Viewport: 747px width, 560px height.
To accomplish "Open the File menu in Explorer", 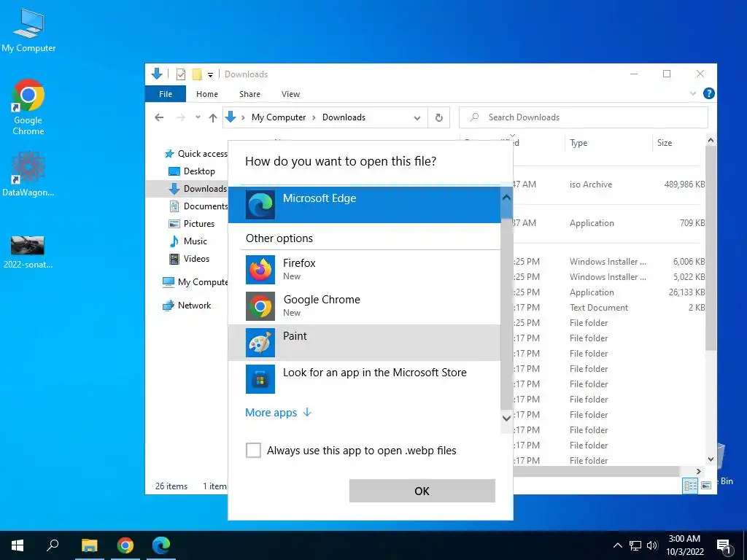I will point(166,94).
